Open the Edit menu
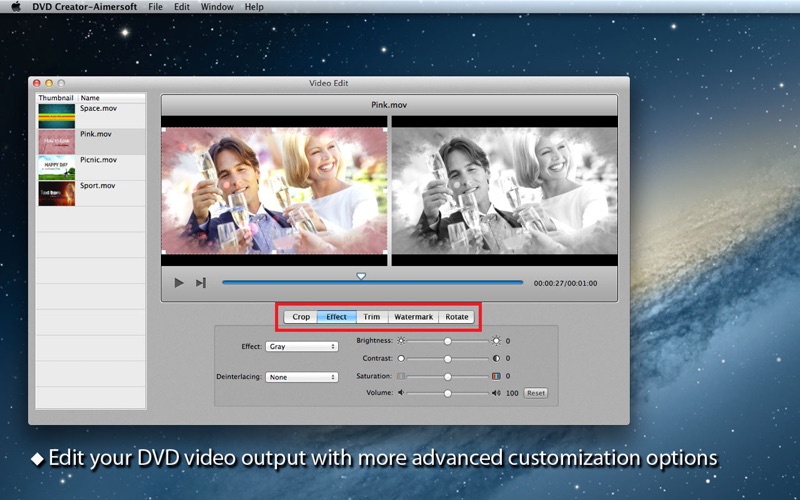This screenshot has height=500, width=800. click(182, 7)
